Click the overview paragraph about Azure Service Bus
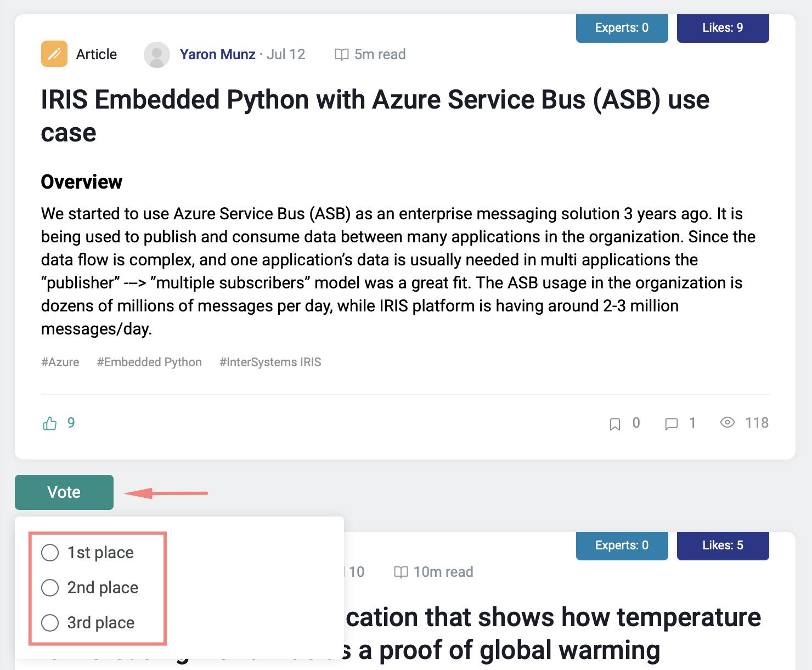The width and height of the screenshot is (812, 670). 398,271
